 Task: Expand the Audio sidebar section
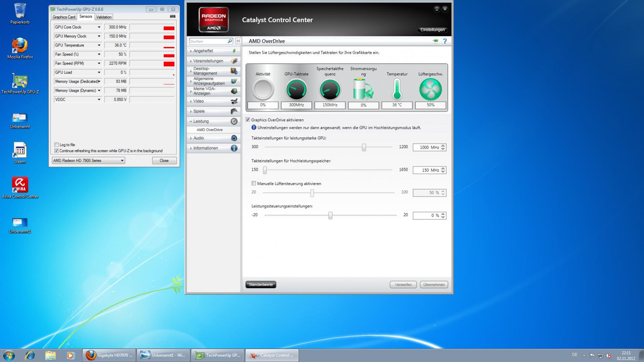(214, 138)
